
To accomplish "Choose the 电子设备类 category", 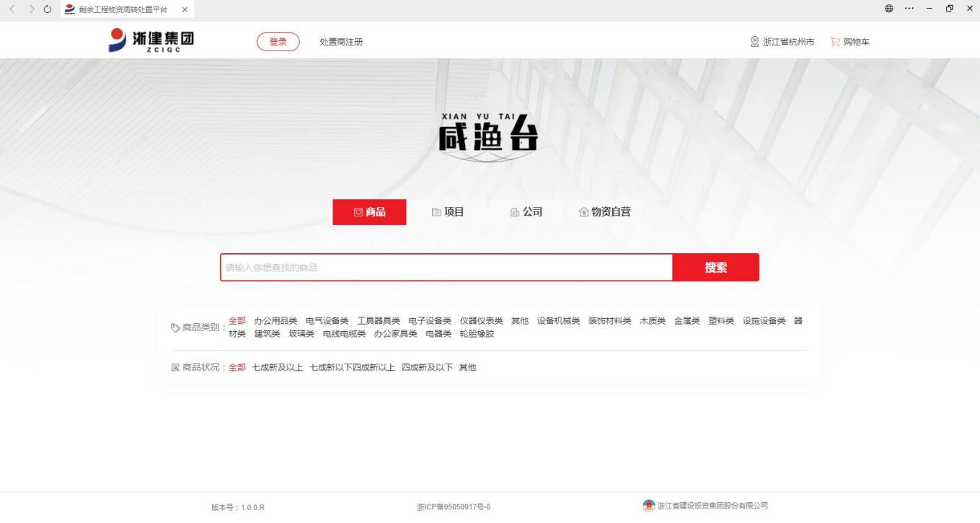I will (430, 321).
